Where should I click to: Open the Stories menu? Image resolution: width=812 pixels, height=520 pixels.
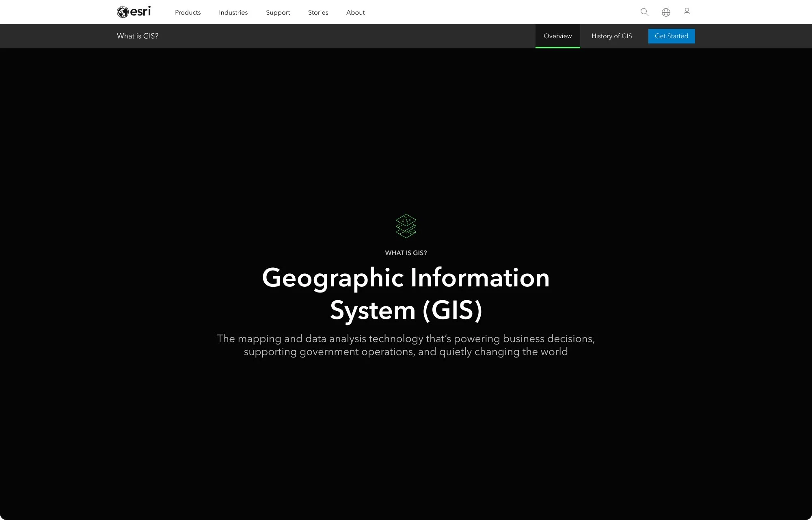(318, 12)
